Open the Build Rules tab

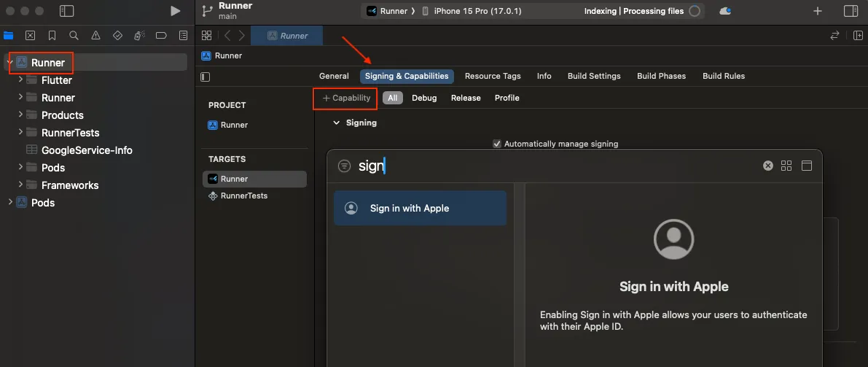(x=724, y=76)
